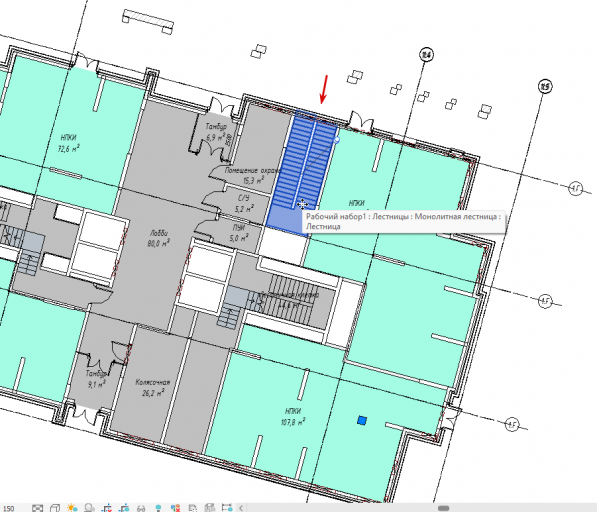Toggle Shadows on or off
Screen dimensions: 597x512
89,508
